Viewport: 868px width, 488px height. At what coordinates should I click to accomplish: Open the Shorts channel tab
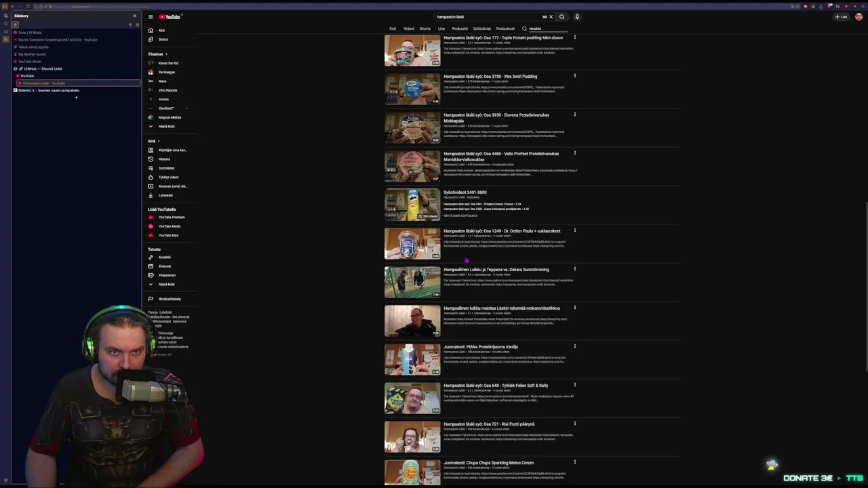(425, 28)
